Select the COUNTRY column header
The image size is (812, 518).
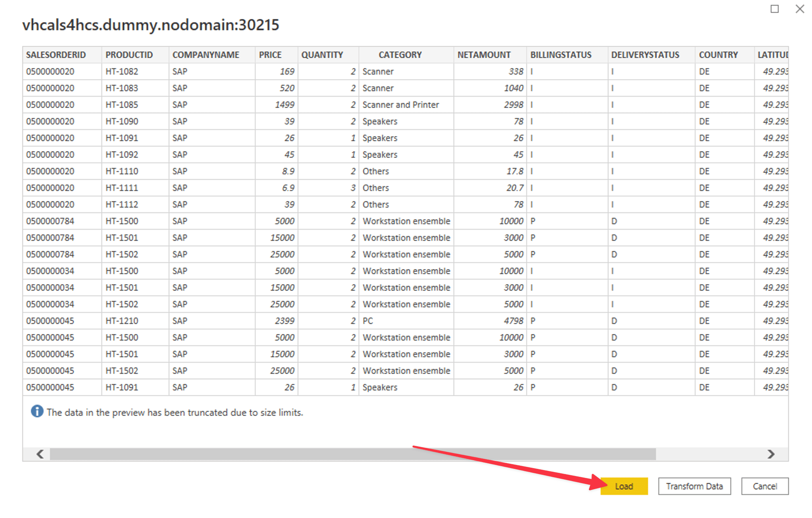coord(718,55)
